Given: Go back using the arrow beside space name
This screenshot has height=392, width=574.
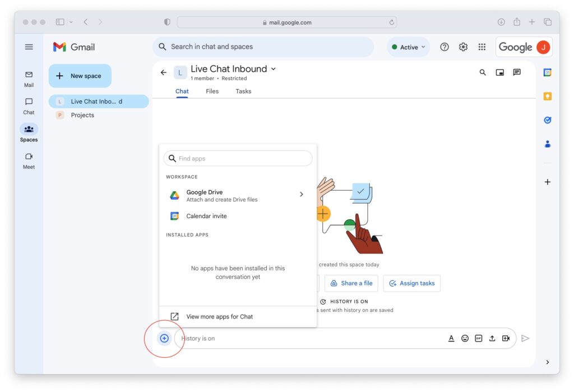Looking at the screenshot, I should pyautogui.click(x=164, y=72).
